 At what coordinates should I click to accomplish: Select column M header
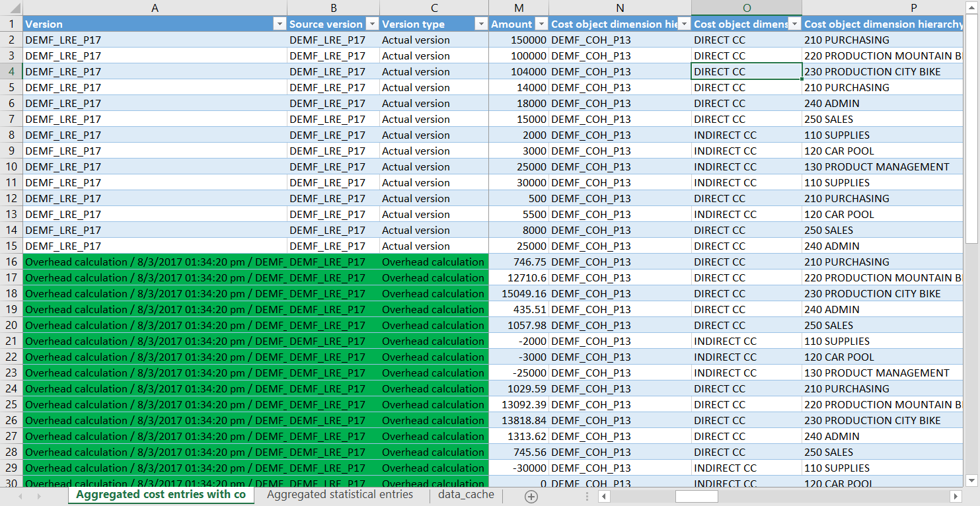(x=518, y=8)
